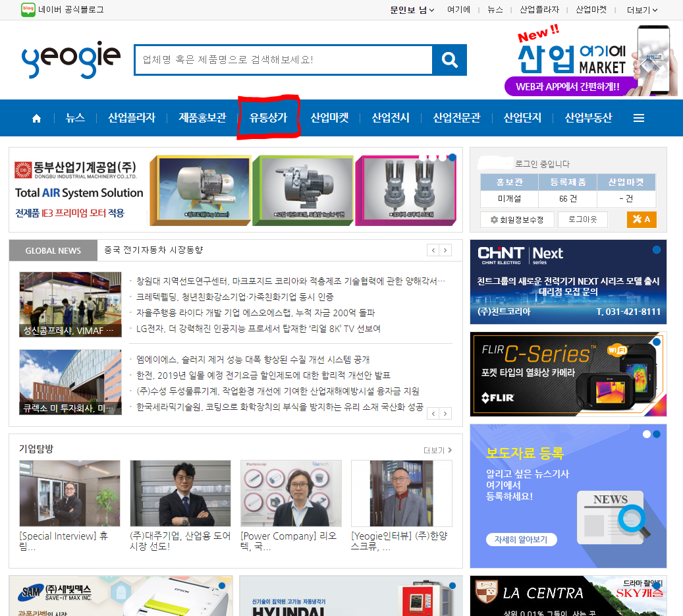
Task: Open the LG전자 리얼 8K TV news article
Action: click(258, 329)
